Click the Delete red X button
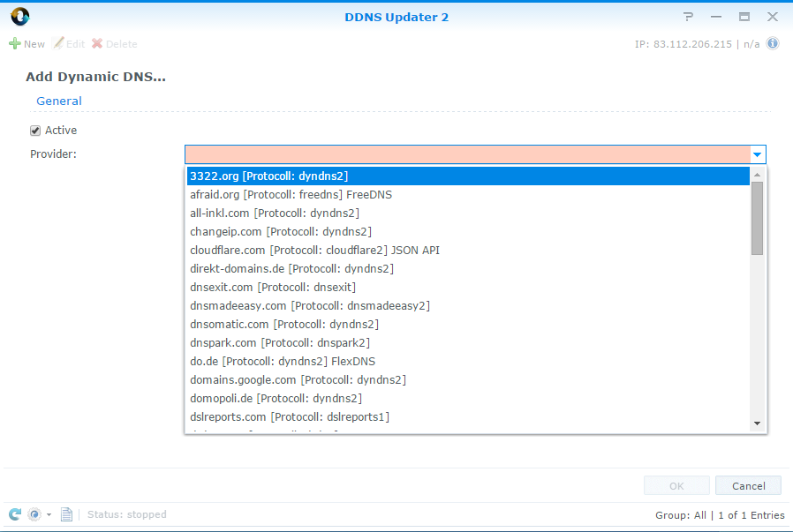Image resolution: width=793 pixels, height=532 pixels. [115, 44]
